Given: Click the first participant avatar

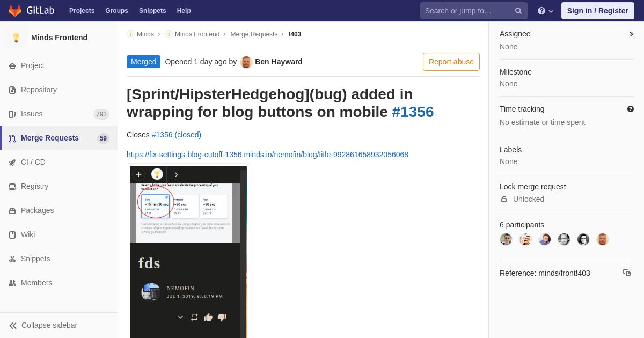Looking at the screenshot, I should (x=506, y=239).
